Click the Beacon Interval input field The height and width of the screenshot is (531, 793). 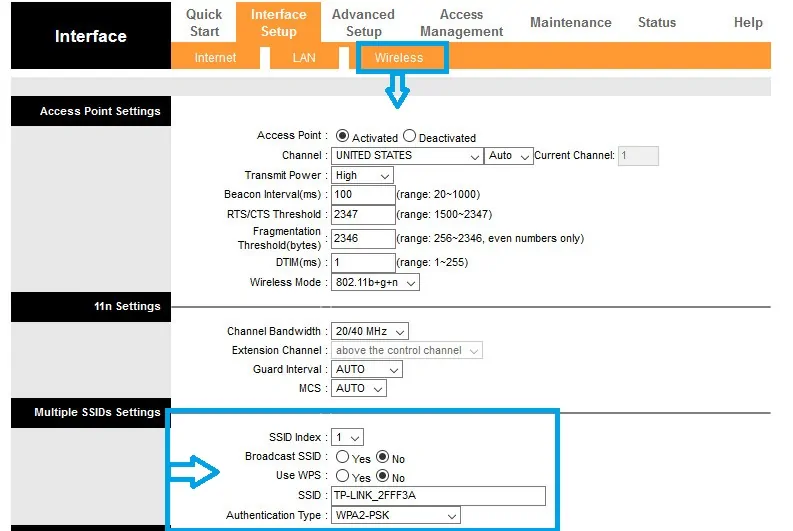coord(363,195)
